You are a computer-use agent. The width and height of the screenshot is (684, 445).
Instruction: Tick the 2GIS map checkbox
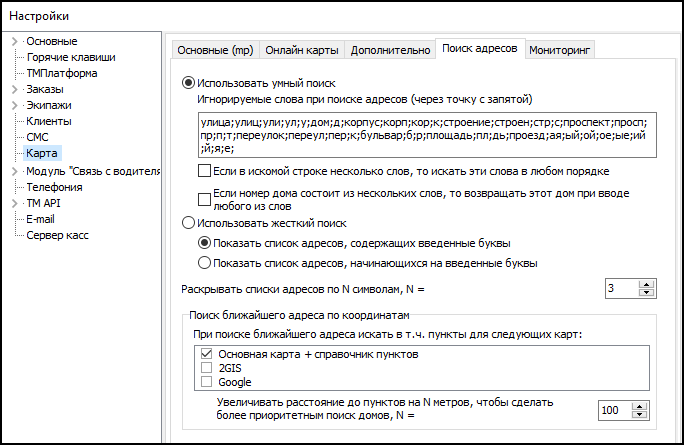coord(206,368)
